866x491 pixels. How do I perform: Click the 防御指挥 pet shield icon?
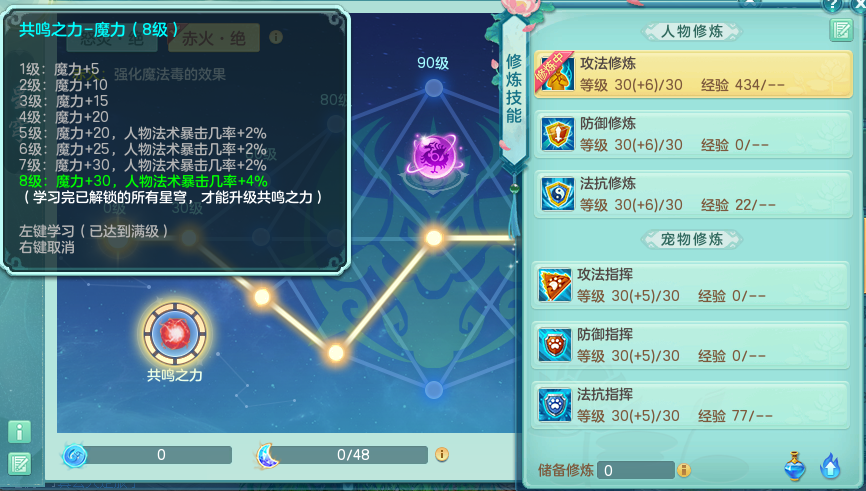555,345
